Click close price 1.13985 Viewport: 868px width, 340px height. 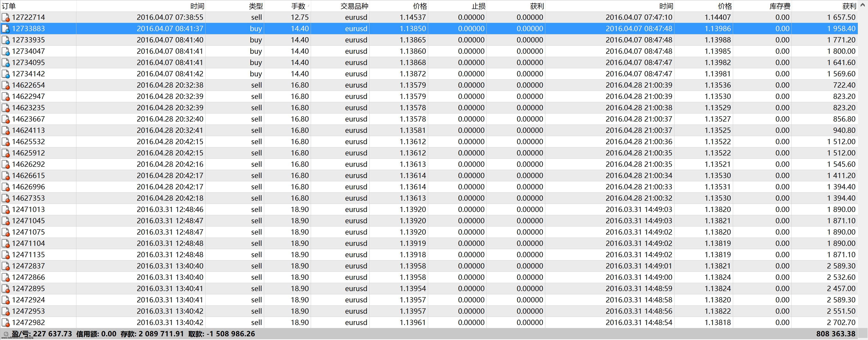pos(718,52)
